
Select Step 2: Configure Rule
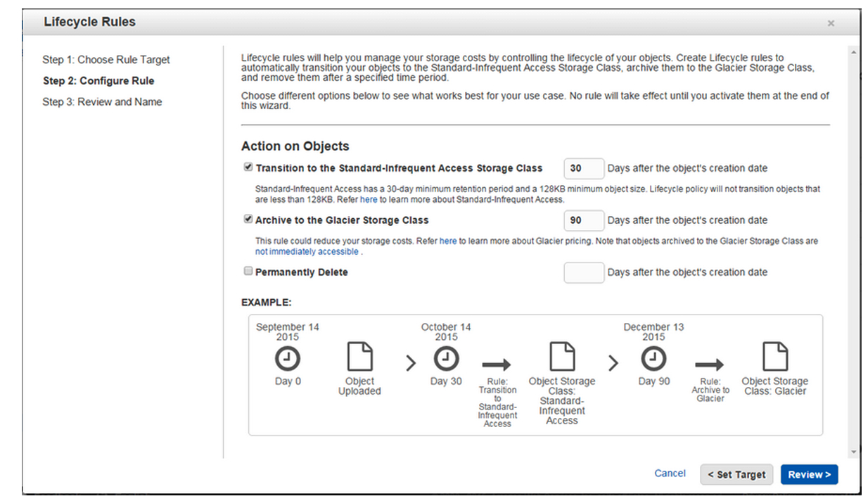click(98, 81)
